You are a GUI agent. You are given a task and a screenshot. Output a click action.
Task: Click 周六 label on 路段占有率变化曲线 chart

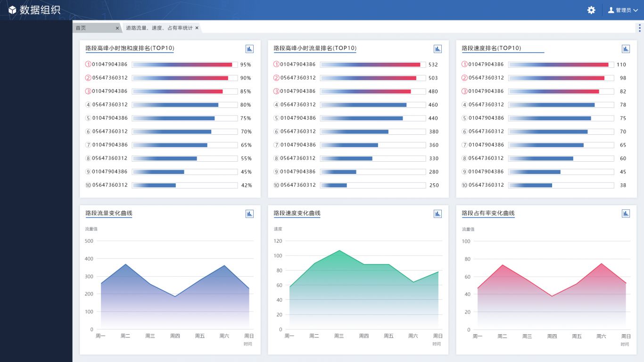pyautogui.click(x=601, y=336)
